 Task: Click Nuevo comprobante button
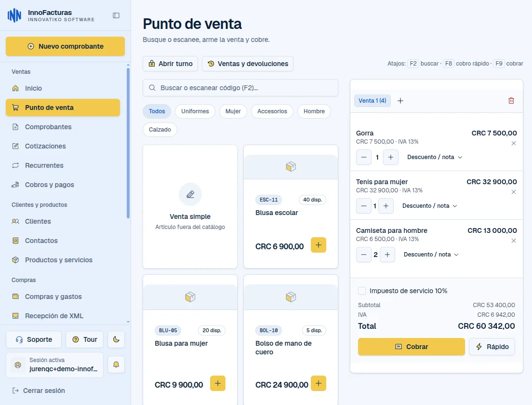coord(65,46)
